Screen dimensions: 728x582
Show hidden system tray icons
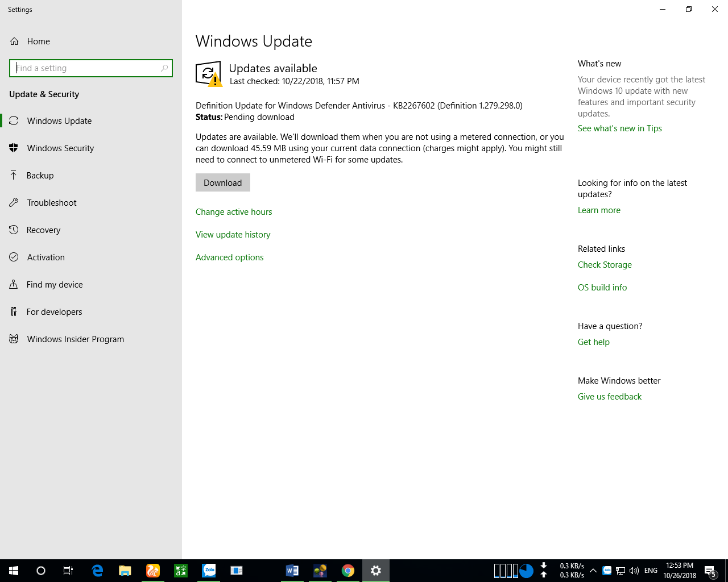click(593, 571)
